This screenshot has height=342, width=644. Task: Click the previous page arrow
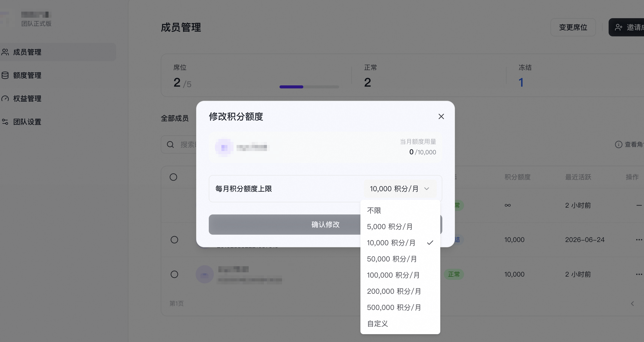pyautogui.click(x=632, y=303)
